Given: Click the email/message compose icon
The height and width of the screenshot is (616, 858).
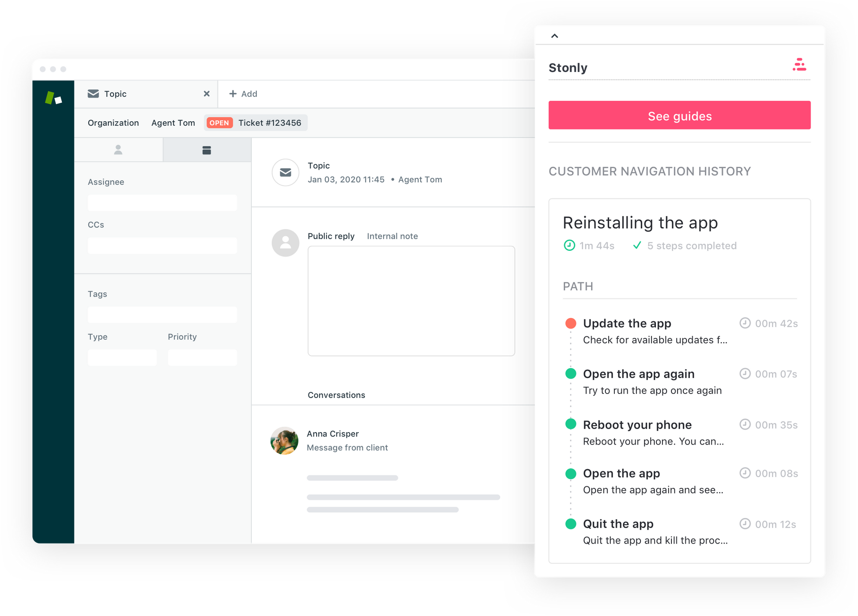Looking at the screenshot, I should tap(286, 172).
